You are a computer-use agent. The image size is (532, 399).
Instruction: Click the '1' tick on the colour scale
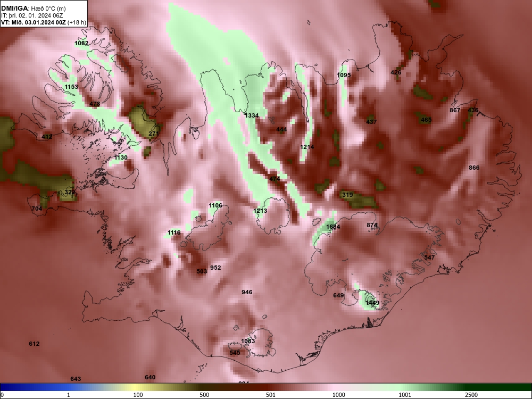[x=69, y=395]
